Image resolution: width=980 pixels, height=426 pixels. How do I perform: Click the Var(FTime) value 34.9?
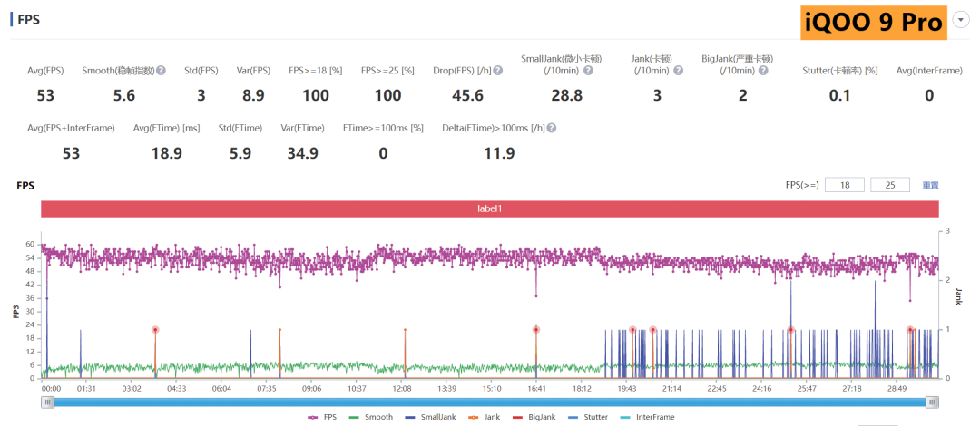[x=302, y=153]
